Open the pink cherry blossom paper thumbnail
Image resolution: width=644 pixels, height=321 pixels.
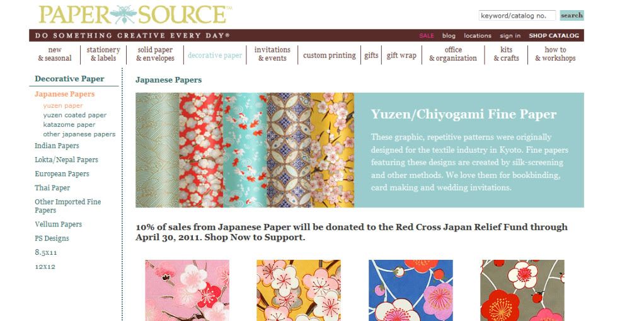187,290
